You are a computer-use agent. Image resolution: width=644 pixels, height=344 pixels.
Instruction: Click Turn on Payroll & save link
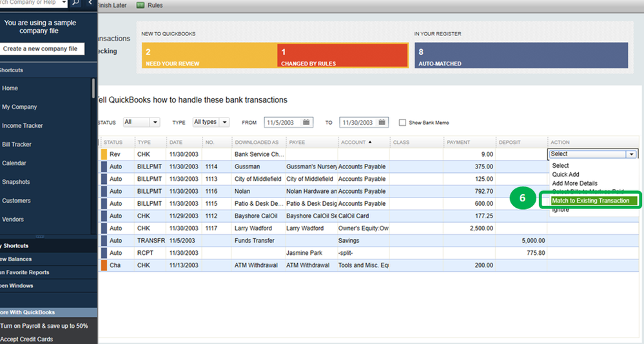(44, 326)
